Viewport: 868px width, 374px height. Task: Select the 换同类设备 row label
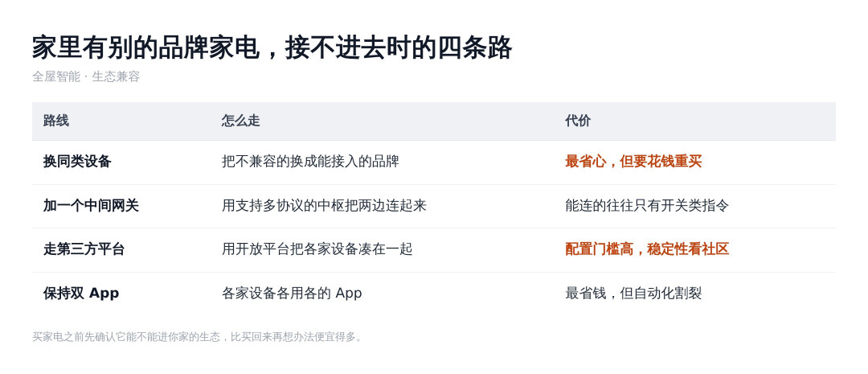[x=77, y=162]
